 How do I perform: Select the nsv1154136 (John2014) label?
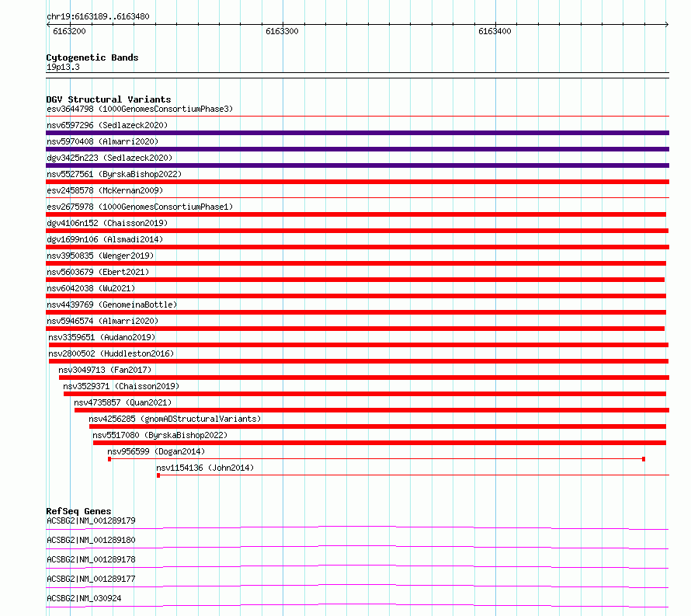pyautogui.click(x=205, y=468)
